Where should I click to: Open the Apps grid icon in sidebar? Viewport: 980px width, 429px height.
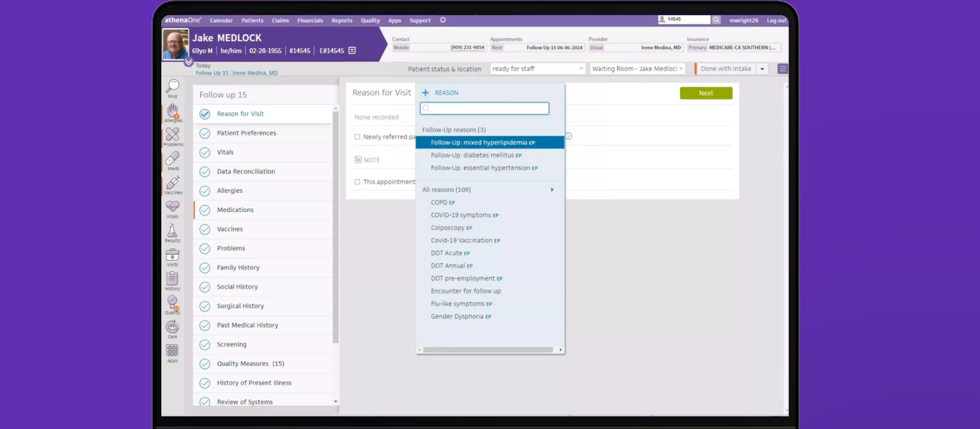pyautogui.click(x=172, y=351)
